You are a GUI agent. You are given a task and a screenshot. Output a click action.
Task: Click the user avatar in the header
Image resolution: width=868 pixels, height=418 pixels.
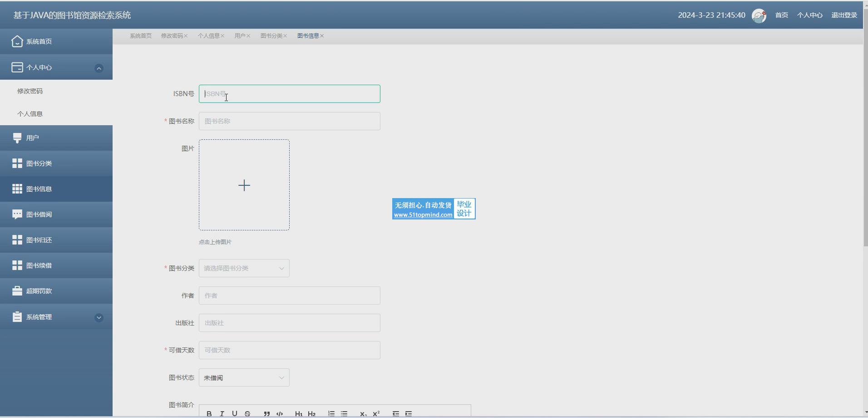[x=759, y=15]
